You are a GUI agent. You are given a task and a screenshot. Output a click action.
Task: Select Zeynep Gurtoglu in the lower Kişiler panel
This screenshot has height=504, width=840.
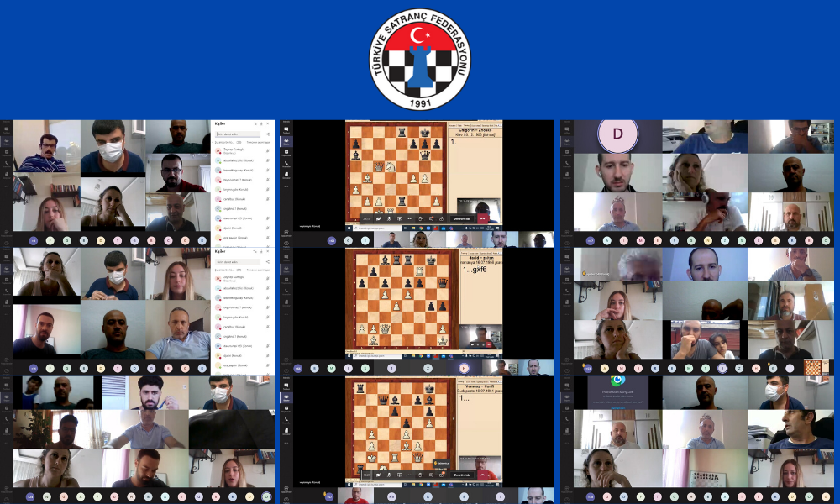coord(241,278)
